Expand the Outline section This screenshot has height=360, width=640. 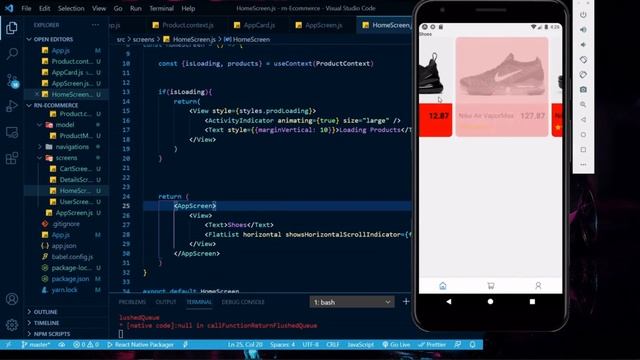point(45,312)
